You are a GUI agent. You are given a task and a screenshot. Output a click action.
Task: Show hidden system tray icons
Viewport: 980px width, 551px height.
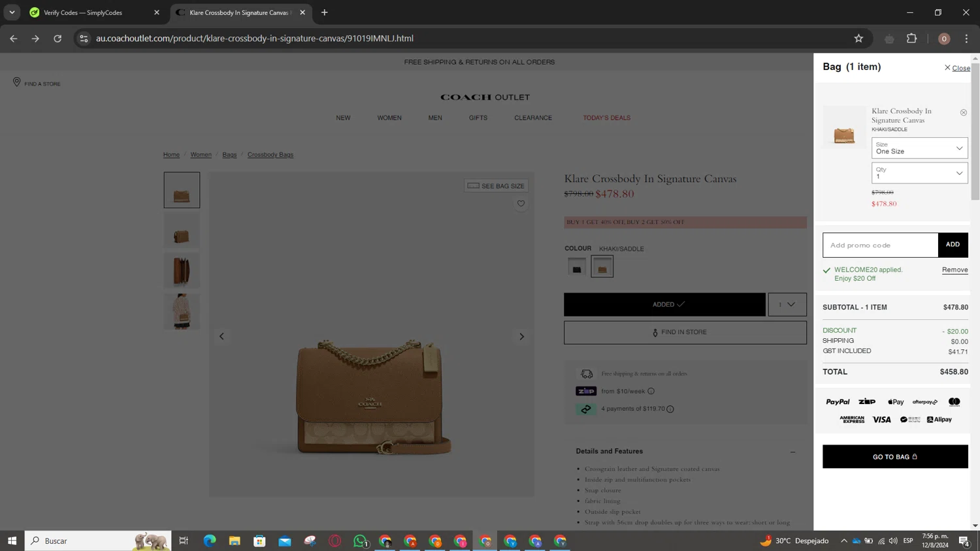[x=844, y=541]
